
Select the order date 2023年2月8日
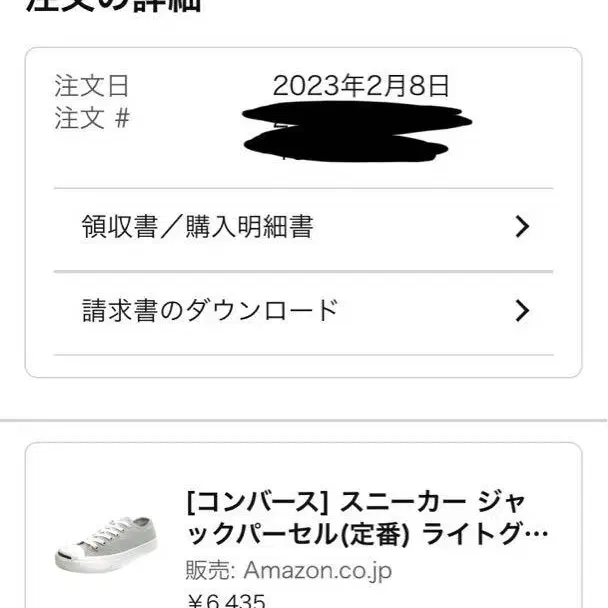click(x=361, y=86)
